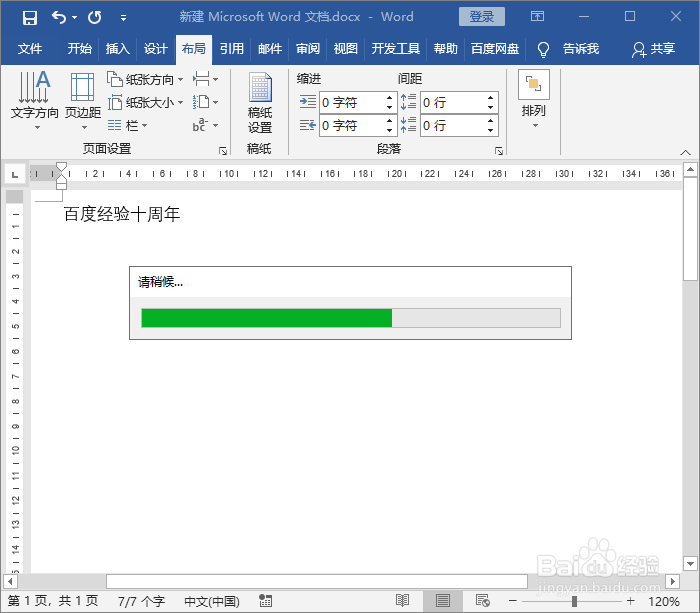The height and width of the screenshot is (613, 700).
Task: Open the Undo history dropdown arrow
Action: (x=75, y=18)
